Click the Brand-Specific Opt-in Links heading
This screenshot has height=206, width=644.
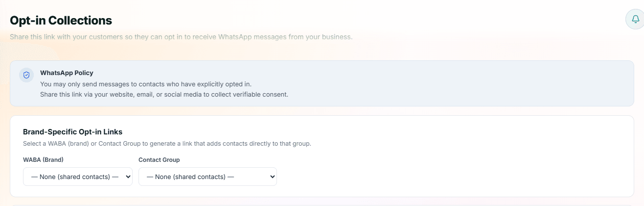point(72,132)
